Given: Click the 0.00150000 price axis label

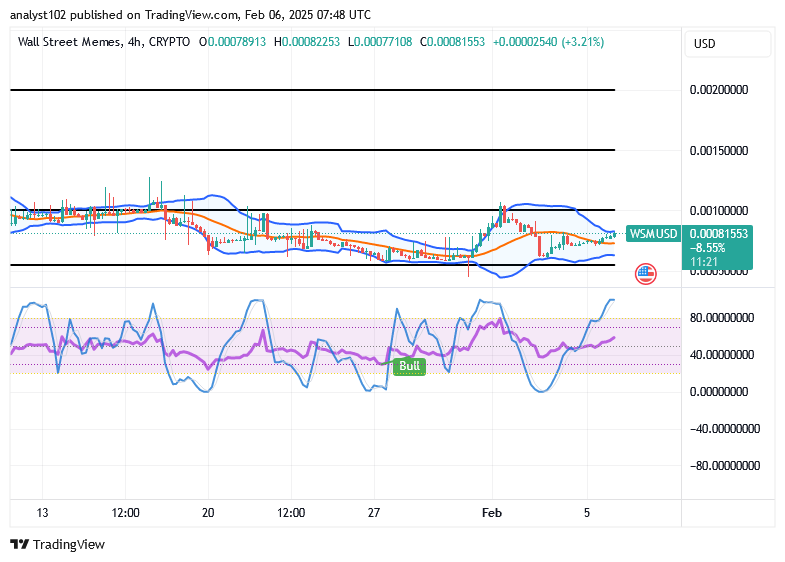Looking at the screenshot, I should point(719,151).
